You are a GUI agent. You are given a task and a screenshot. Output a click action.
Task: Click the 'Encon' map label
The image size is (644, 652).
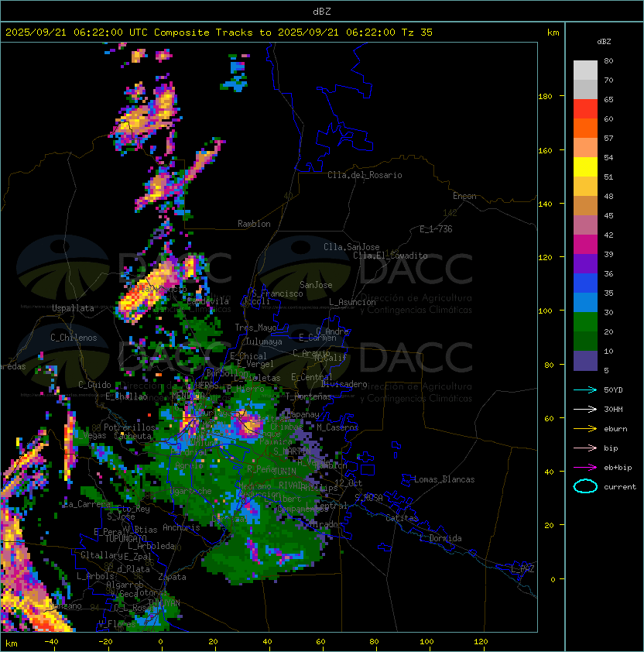click(x=464, y=196)
